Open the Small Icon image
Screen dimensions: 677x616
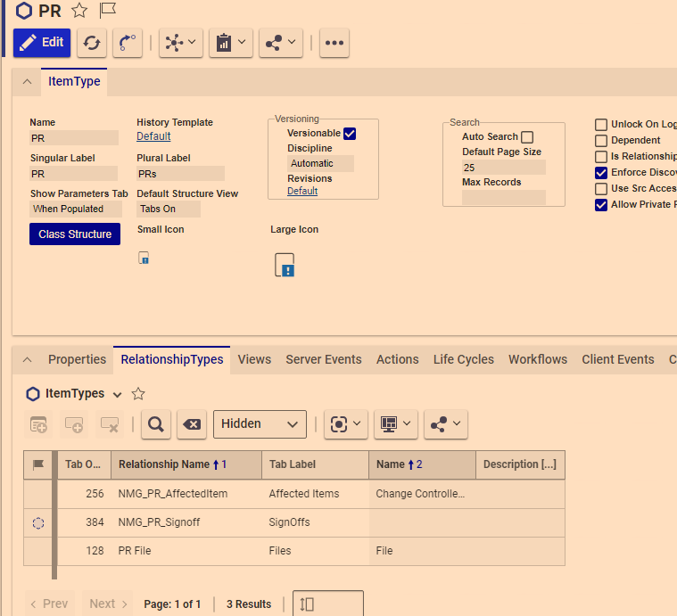click(x=144, y=259)
